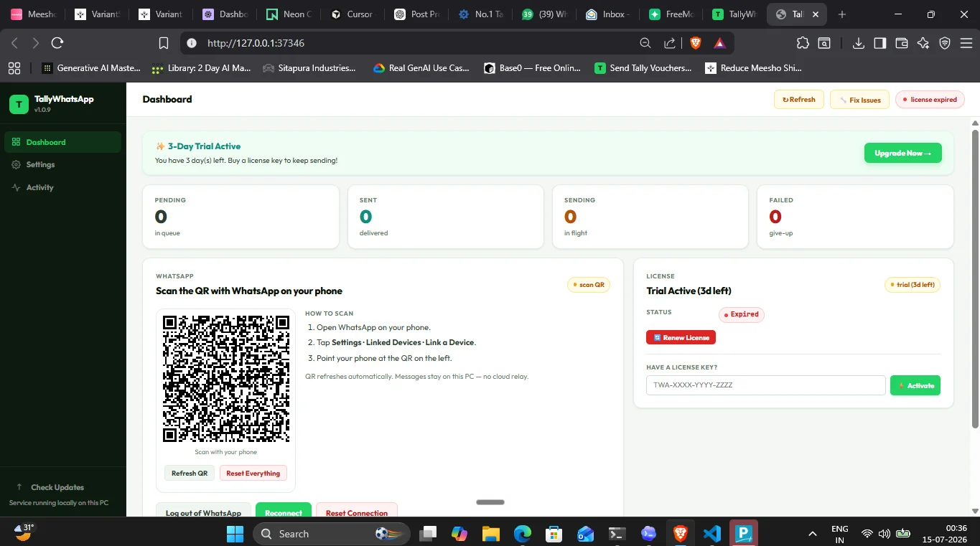Reload the page with browser refresh icon
The height and width of the screenshot is (546, 980).
click(x=57, y=43)
